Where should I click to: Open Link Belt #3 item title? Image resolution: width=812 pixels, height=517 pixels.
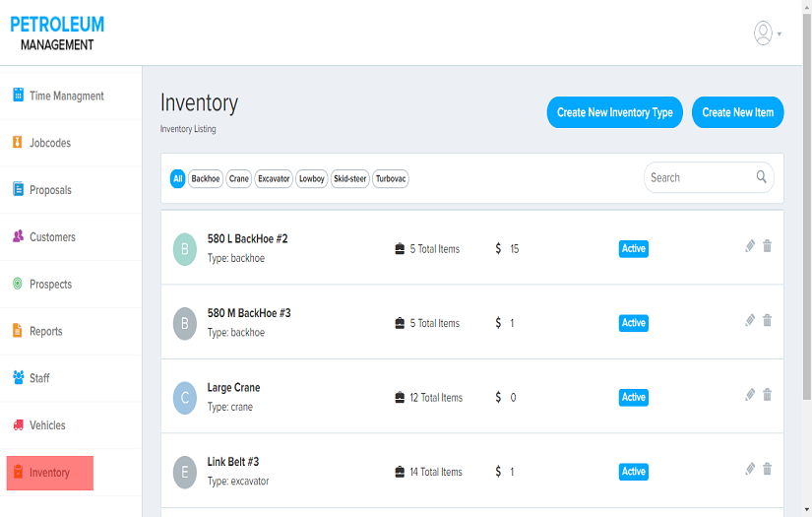tap(233, 462)
